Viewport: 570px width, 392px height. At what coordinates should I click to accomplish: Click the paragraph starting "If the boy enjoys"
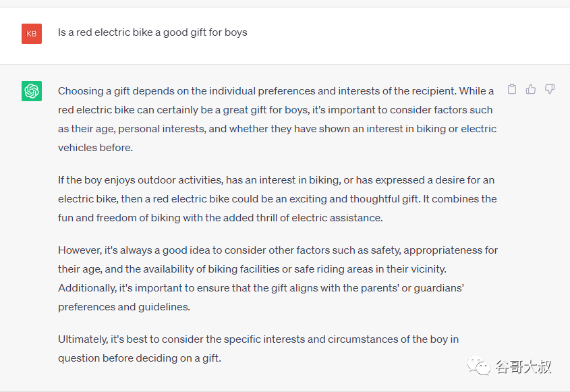click(277, 199)
